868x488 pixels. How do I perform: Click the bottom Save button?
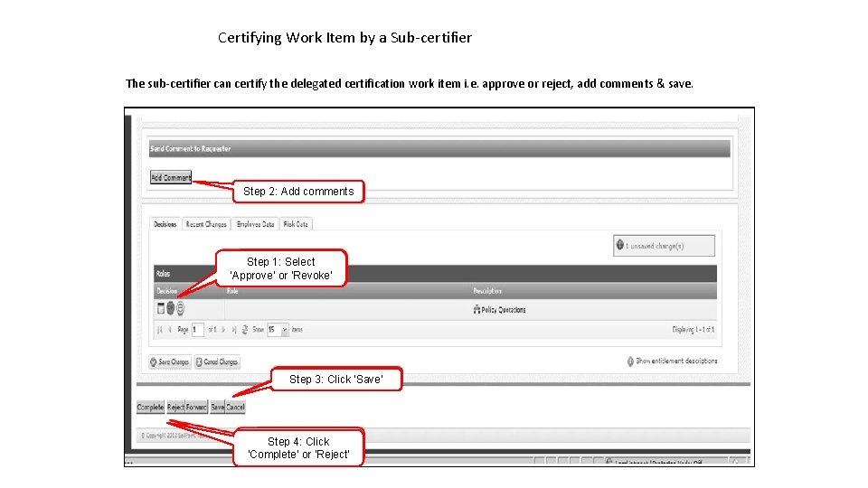point(218,408)
